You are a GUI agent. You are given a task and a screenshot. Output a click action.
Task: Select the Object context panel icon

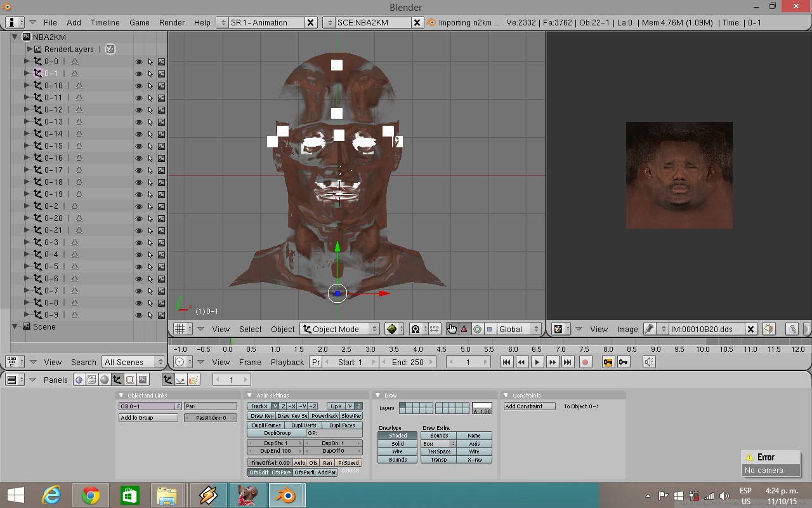tap(117, 380)
